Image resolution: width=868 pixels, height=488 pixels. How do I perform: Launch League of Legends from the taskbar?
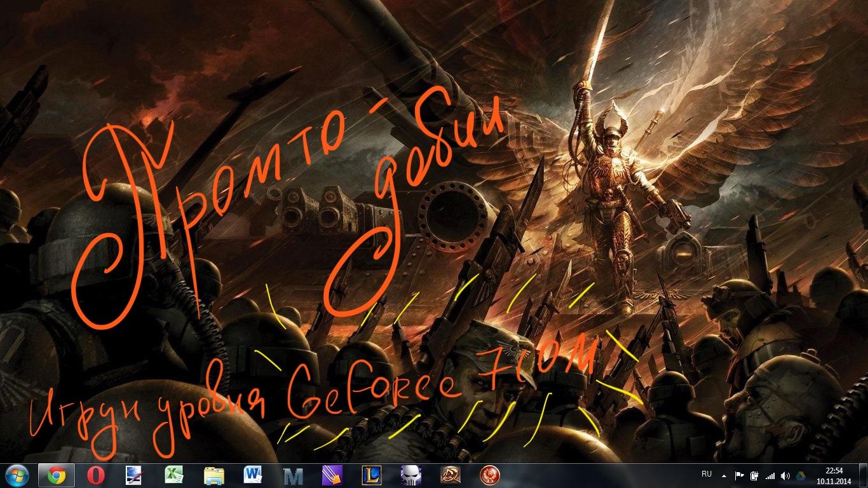[371, 475]
